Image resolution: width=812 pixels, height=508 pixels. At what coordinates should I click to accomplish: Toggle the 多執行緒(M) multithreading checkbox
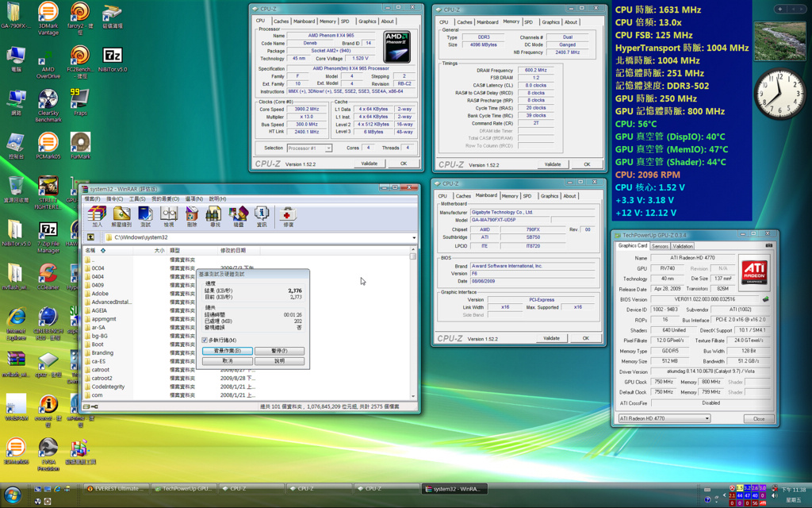(x=205, y=340)
